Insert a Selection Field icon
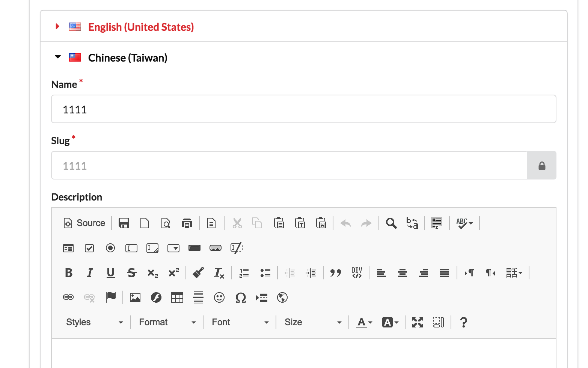 173,248
